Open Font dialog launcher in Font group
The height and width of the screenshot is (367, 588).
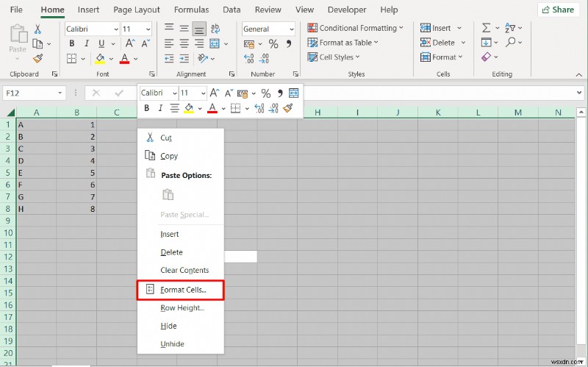152,74
